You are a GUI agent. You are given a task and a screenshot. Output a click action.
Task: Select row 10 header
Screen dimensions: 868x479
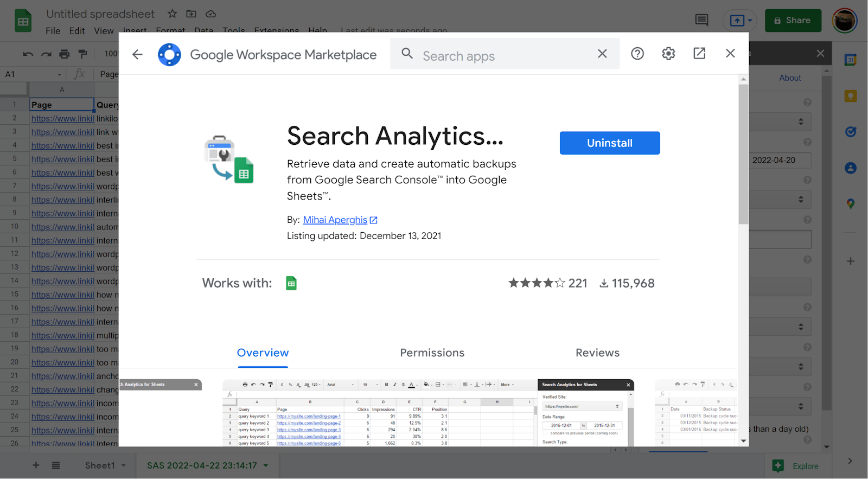15,227
